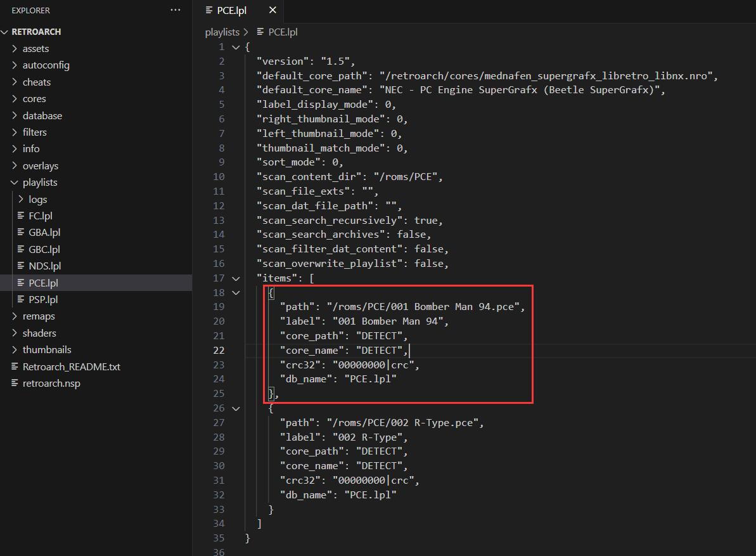Expand the assets folder

coord(35,49)
